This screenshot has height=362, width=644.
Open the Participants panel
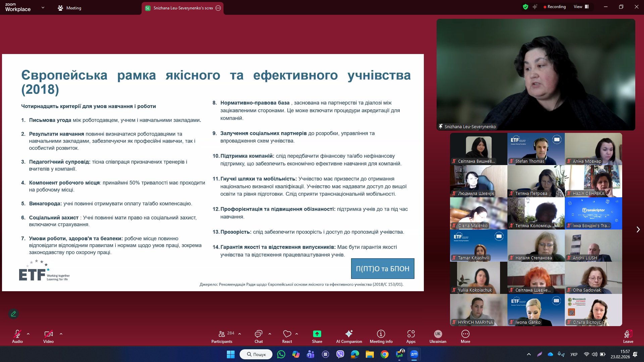(222, 337)
